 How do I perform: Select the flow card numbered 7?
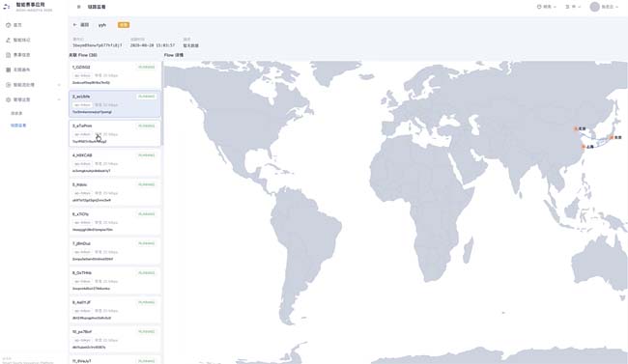click(x=115, y=251)
